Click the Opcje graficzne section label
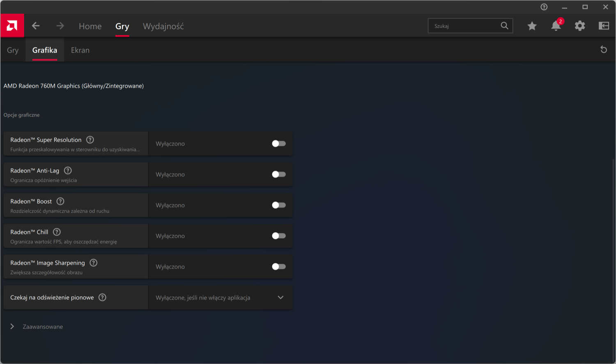Screen dimensions: 616x364 tap(22, 115)
